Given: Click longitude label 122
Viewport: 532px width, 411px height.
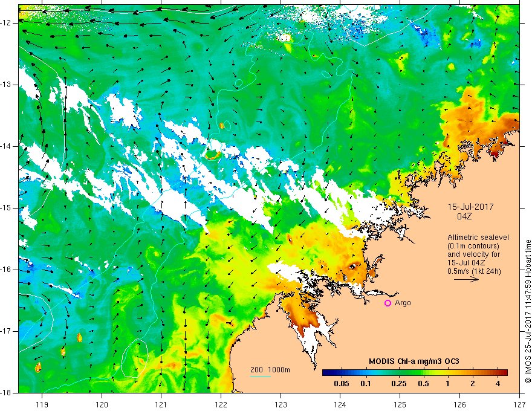Looking at the screenshot, I should point(221,404).
